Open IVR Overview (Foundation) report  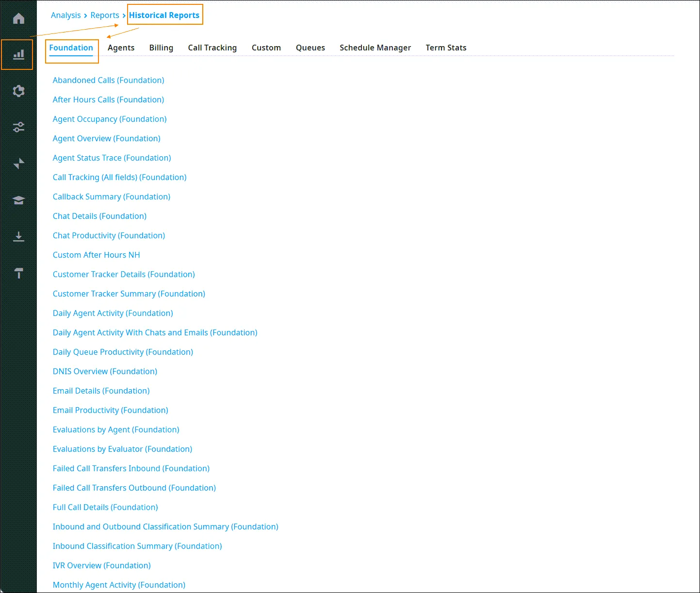pyautogui.click(x=101, y=565)
